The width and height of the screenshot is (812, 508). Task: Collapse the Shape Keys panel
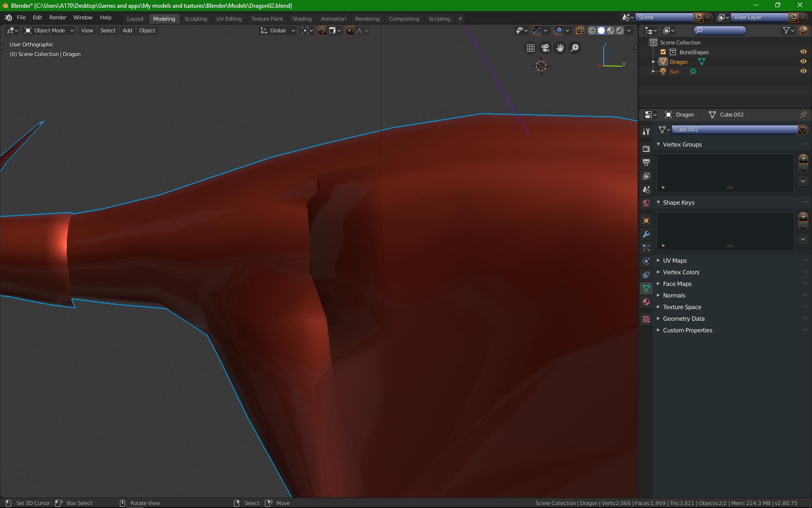[x=658, y=202]
